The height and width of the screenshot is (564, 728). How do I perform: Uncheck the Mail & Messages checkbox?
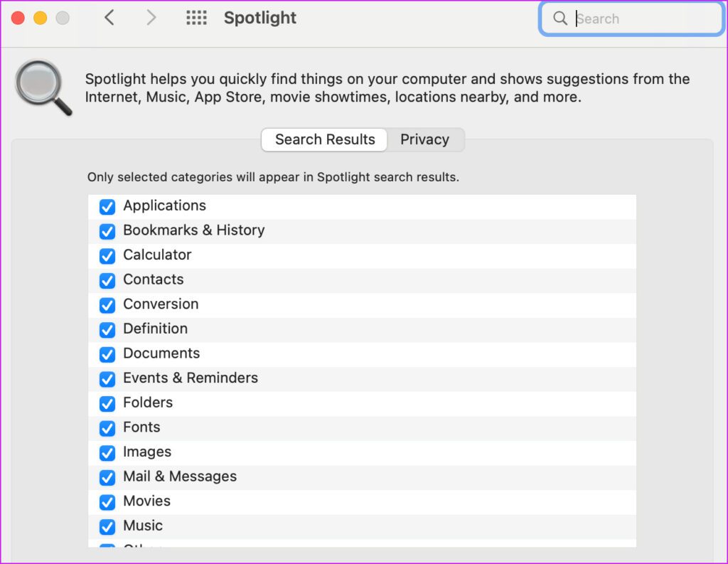click(x=107, y=477)
